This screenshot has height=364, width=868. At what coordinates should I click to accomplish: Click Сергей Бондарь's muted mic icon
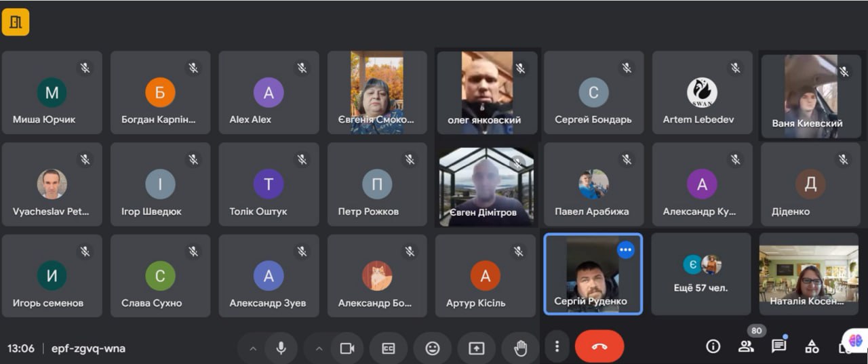[627, 68]
